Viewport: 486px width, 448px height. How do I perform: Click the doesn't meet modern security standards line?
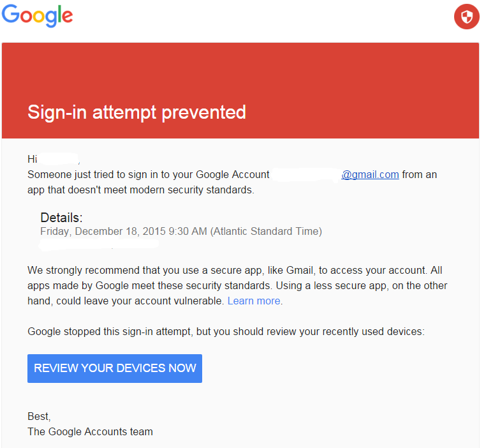[141, 190]
